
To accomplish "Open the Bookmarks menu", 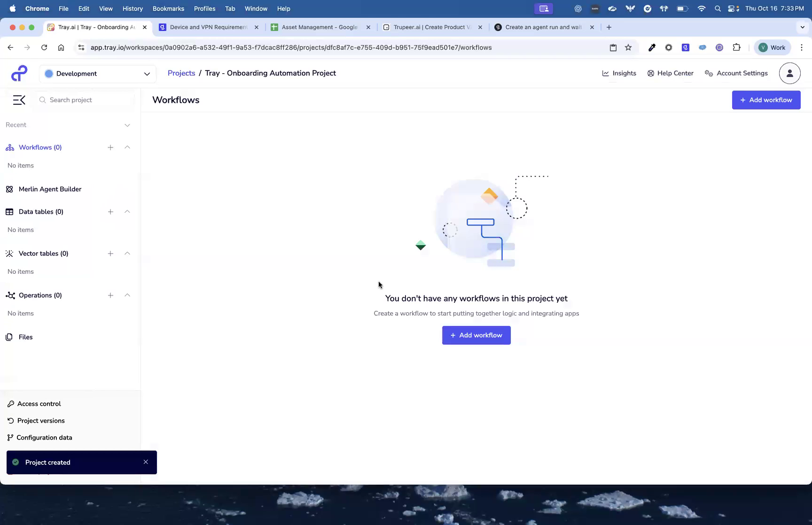I will [168, 8].
